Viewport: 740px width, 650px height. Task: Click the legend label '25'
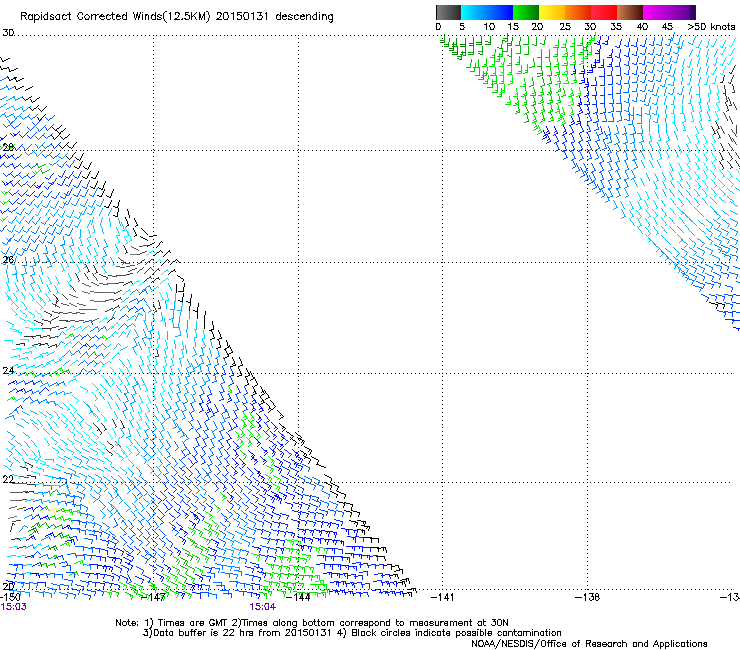pos(565,27)
